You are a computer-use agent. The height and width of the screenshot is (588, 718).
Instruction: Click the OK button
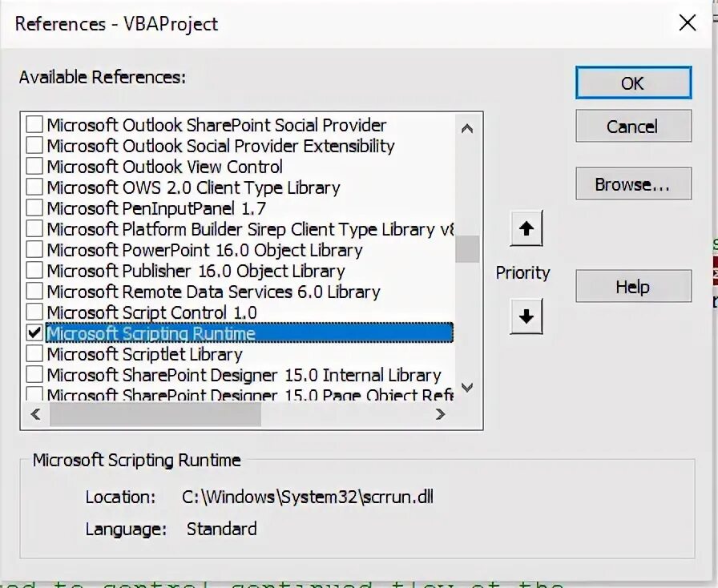633,83
